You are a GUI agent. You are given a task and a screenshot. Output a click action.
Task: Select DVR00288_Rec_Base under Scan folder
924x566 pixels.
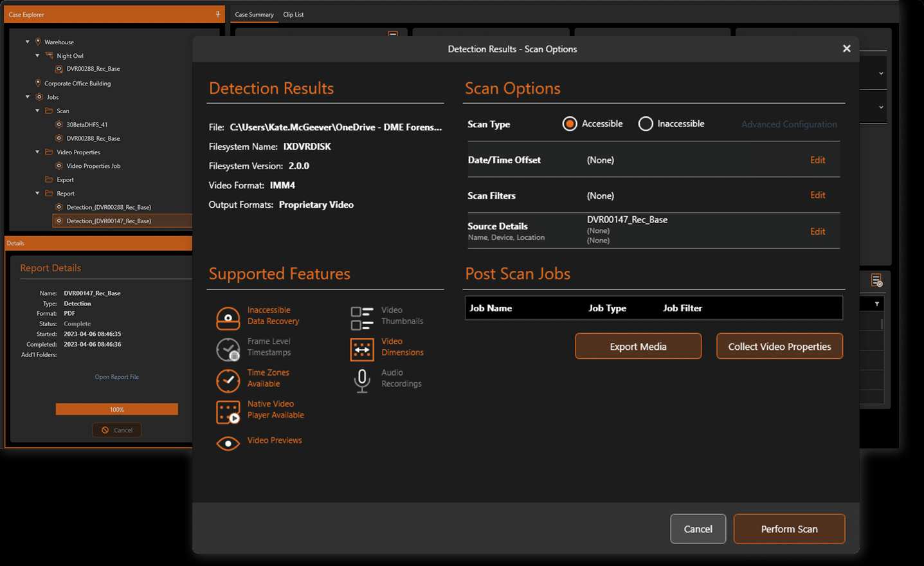[x=93, y=138]
